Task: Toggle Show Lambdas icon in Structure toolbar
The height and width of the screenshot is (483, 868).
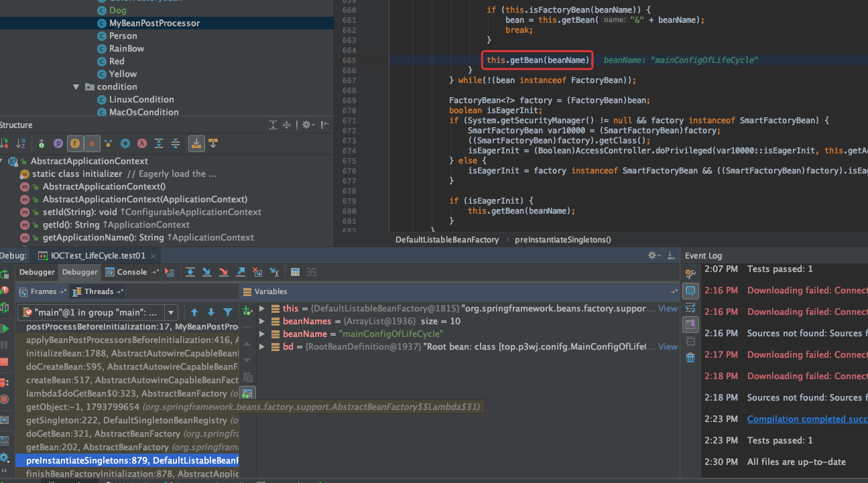Action: (x=142, y=143)
